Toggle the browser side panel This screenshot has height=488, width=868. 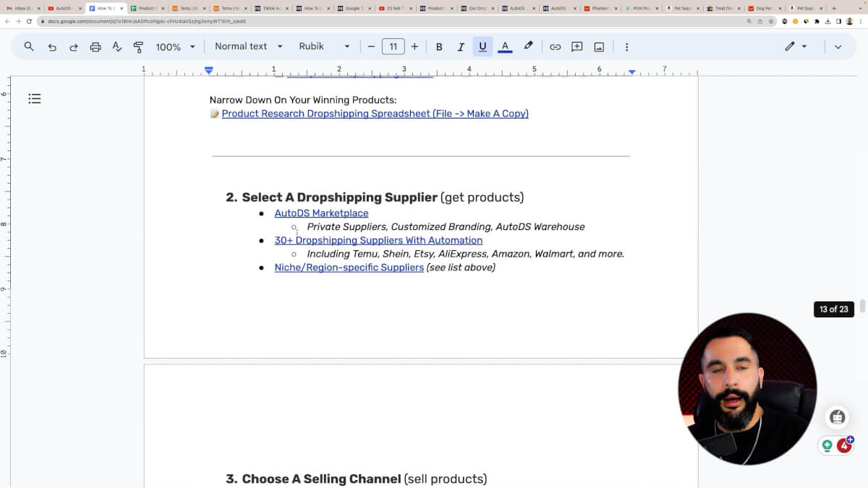(x=839, y=22)
